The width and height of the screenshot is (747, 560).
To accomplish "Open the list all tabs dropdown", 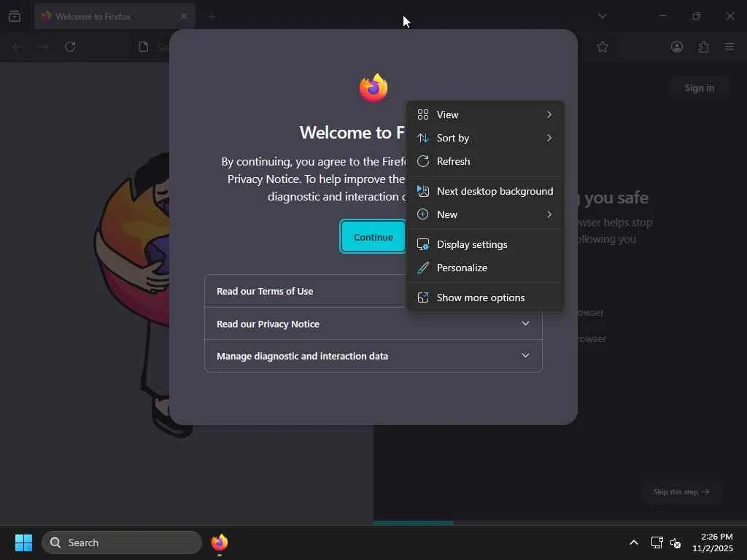I will pos(603,16).
